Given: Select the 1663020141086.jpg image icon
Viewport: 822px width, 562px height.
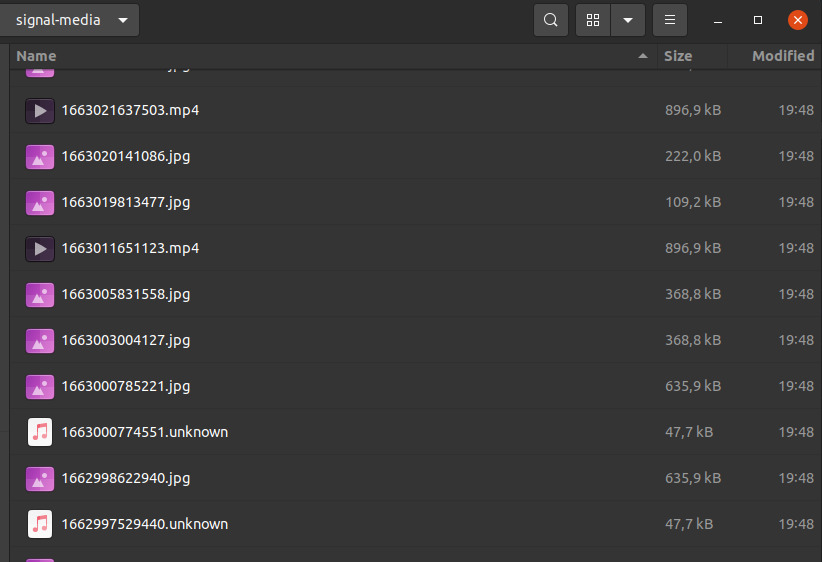Looking at the screenshot, I should [x=39, y=156].
